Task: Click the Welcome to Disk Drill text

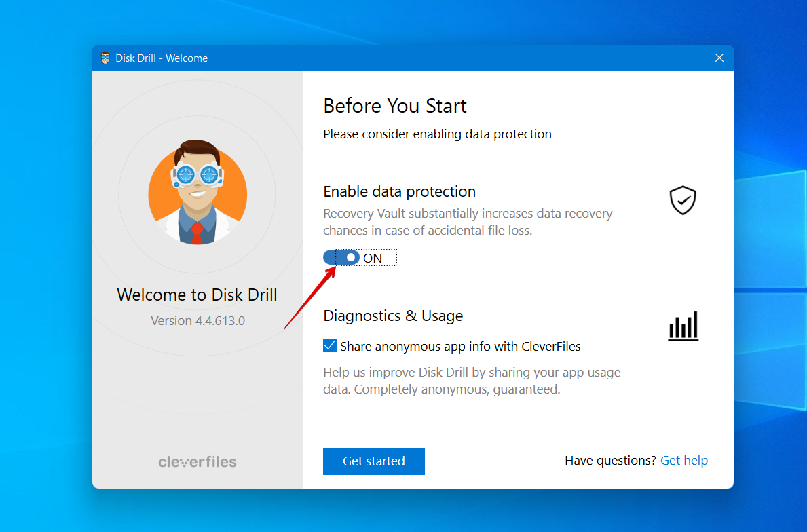Action: coord(197,294)
